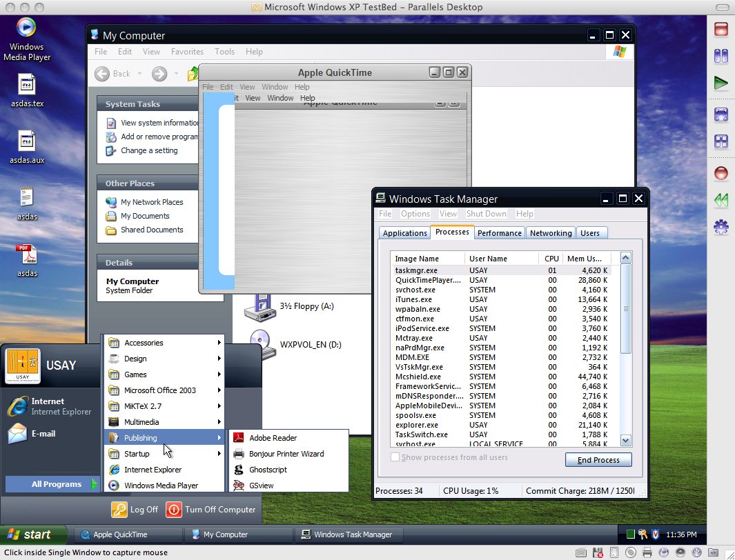Screen dimensions: 735x560
Task: Click the Parallels pause sidebar icon
Action: (x=721, y=56)
